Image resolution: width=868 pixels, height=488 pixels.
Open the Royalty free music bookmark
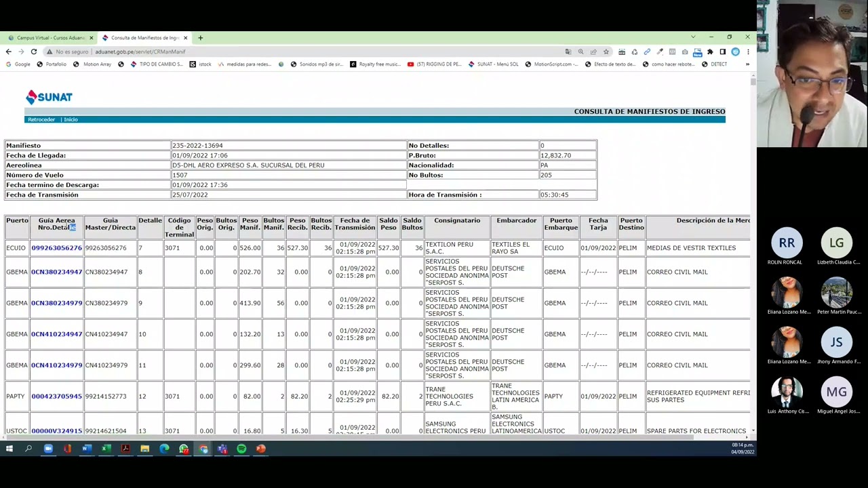pyautogui.click(x=375, y=64)
